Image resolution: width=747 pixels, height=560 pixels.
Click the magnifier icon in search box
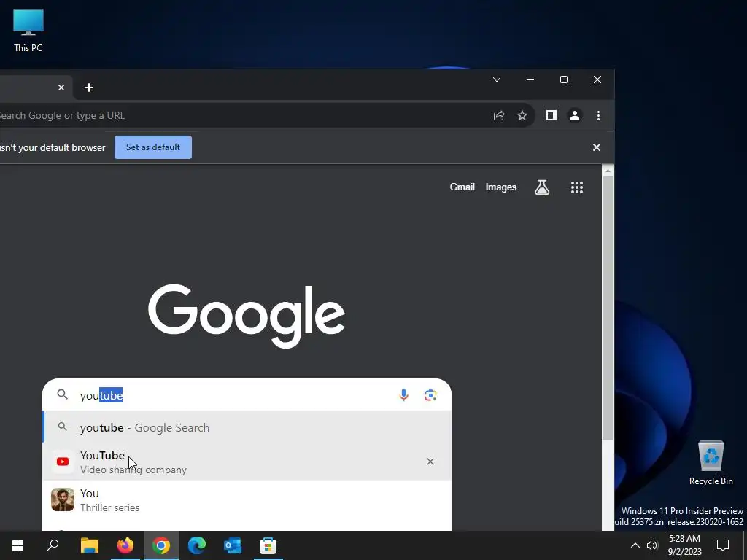pos(63,394)
